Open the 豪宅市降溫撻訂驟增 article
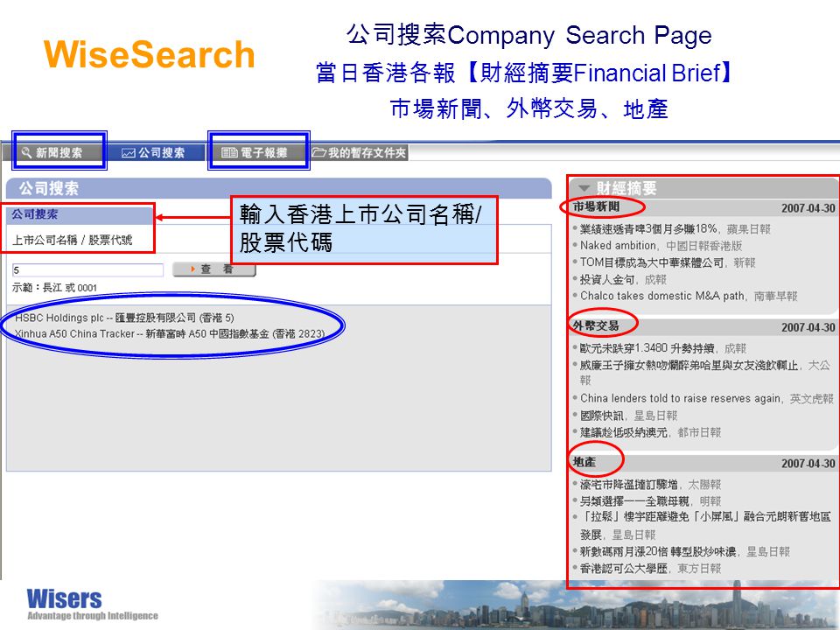 point(629,485)
